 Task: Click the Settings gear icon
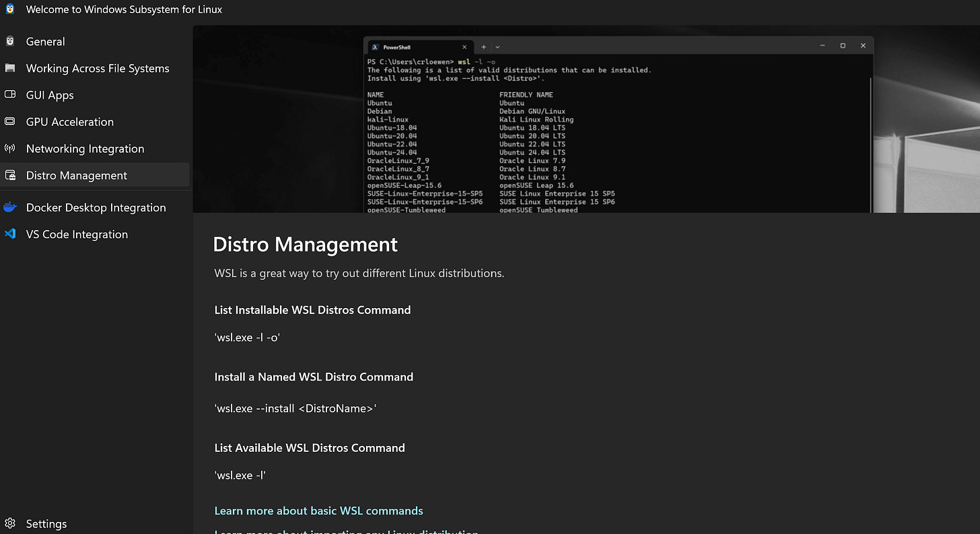(10, 523)
